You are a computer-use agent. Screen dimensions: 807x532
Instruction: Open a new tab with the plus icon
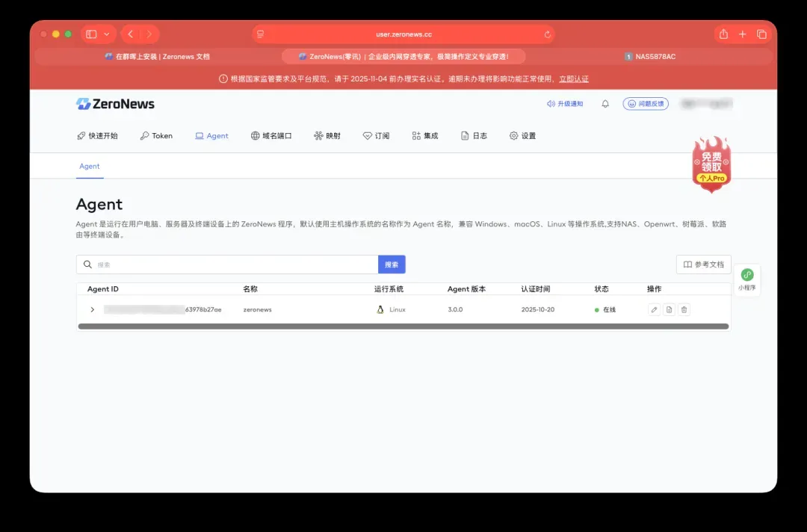pyautogui.click(x=743, y=34)
